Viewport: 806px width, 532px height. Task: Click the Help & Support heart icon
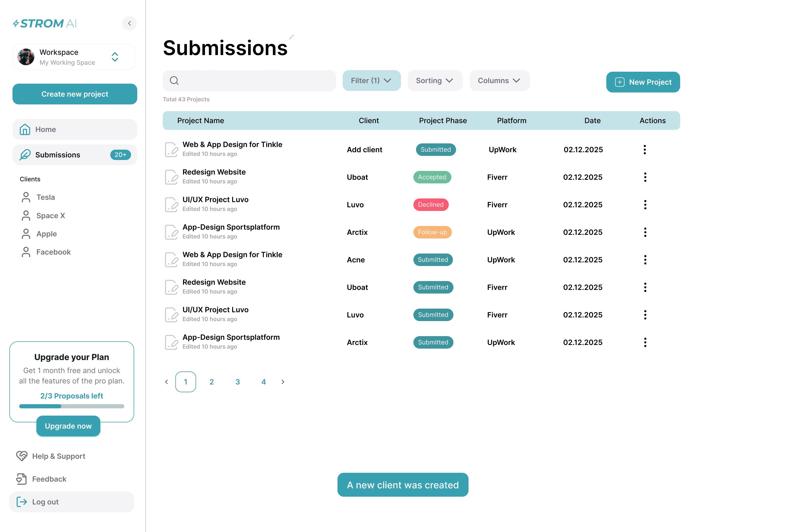(x=22, y=456)
